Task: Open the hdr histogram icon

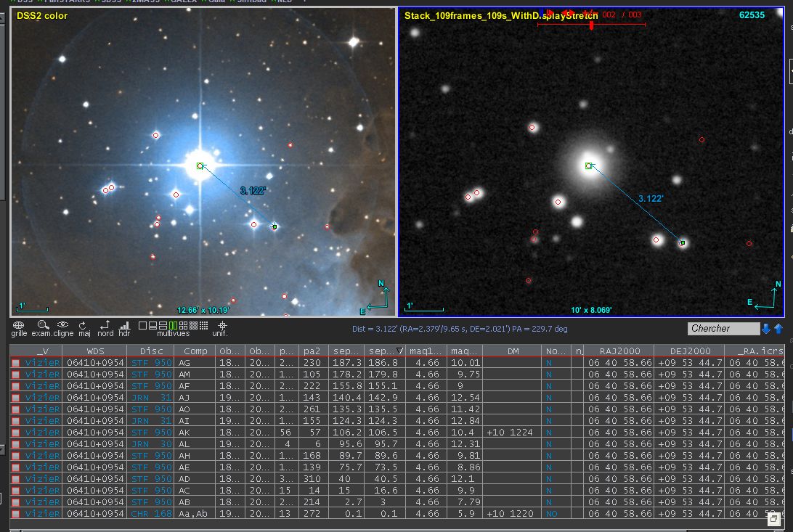Action: tap(124, 325)
